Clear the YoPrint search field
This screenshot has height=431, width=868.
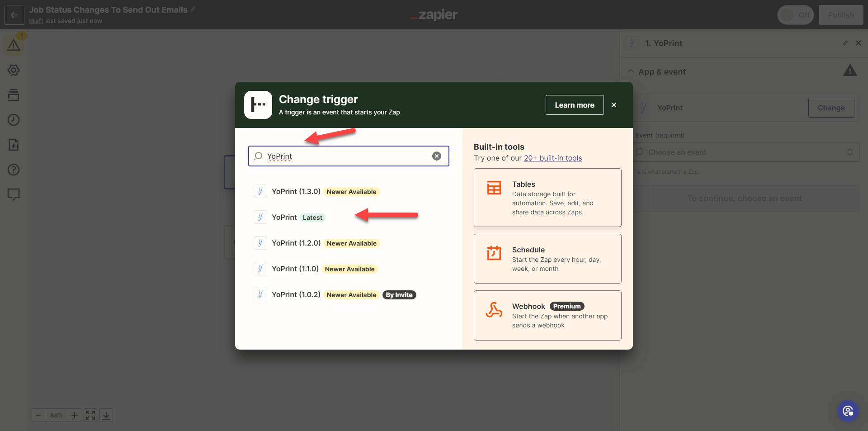pyautogui.click(x=437, y=156)
